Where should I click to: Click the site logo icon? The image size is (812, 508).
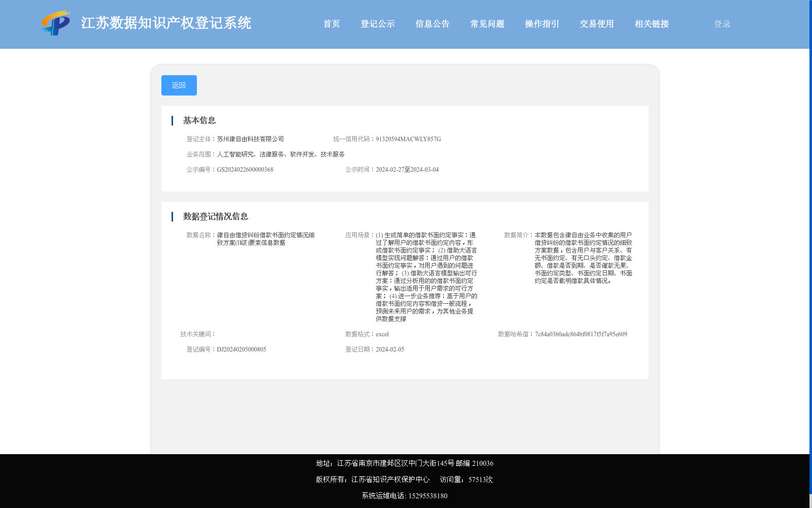click(x=56, y=23)
